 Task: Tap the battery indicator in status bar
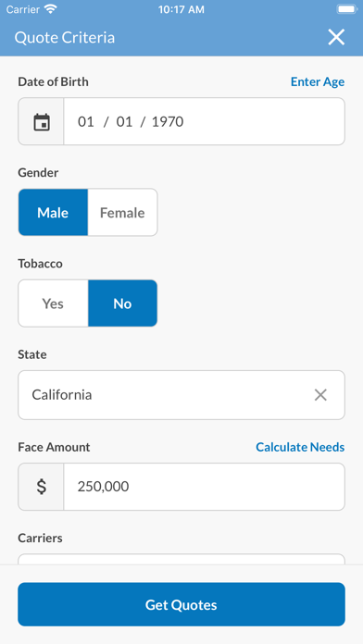pyautogui.click(x=346, y=9)
